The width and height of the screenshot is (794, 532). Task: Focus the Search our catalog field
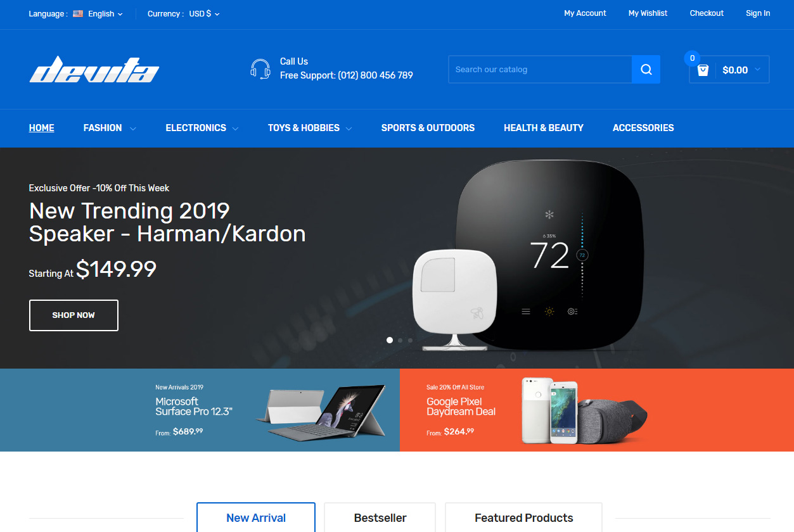(x=540, y=70)
